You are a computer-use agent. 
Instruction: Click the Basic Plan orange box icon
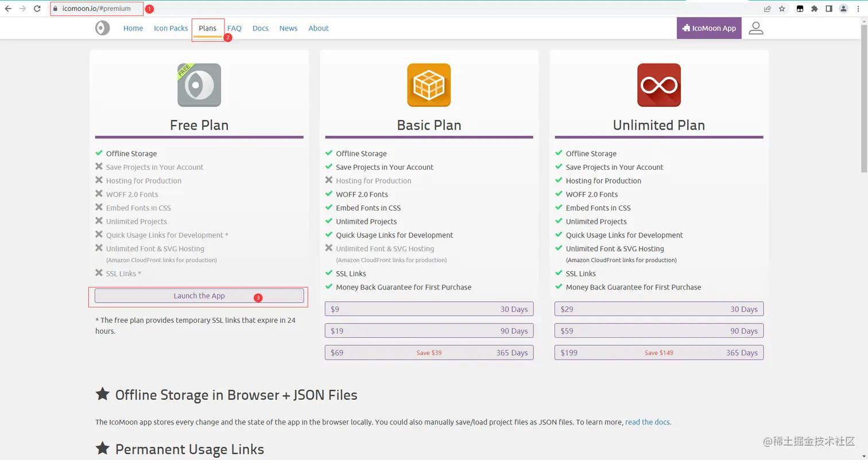pos(429,85)
